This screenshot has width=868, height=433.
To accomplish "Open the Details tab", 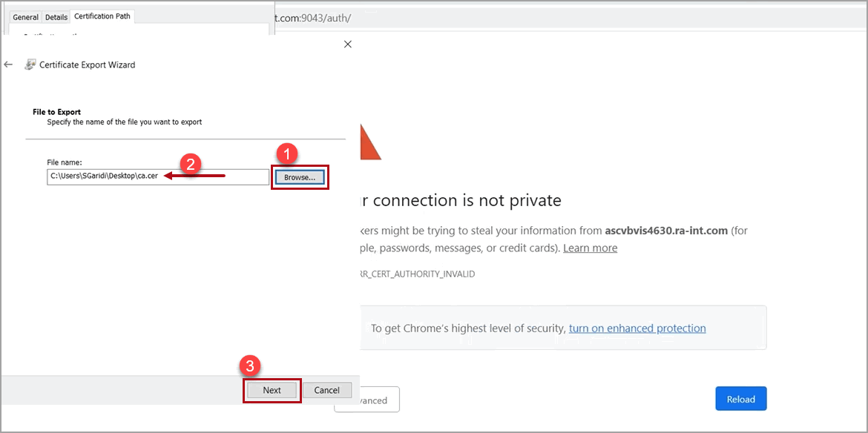I will click(x=56, y=17).
